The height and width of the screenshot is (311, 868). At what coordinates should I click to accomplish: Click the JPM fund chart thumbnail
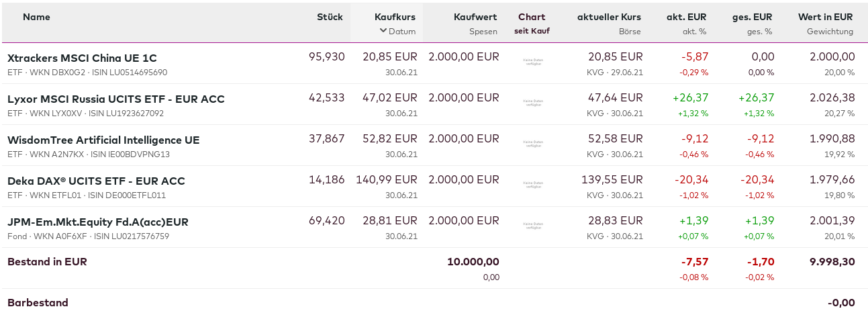click(x=533, y=226)
